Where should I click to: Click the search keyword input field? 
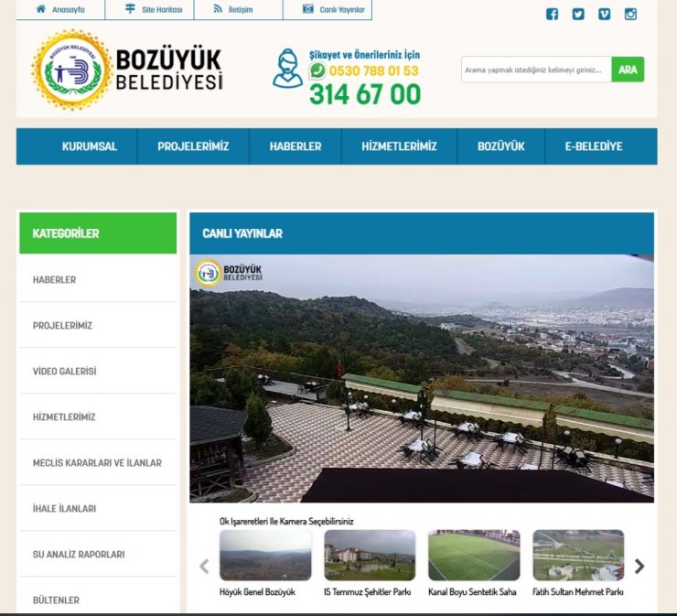(535, 70)
